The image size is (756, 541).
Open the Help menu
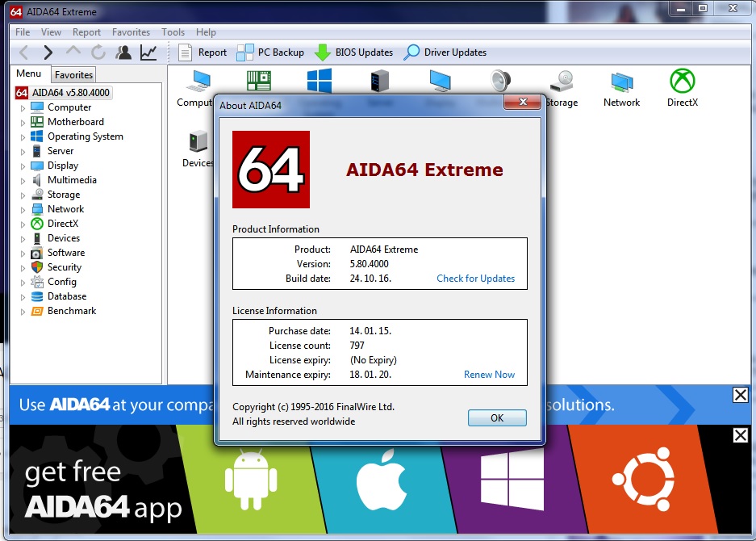pos(206,31)
